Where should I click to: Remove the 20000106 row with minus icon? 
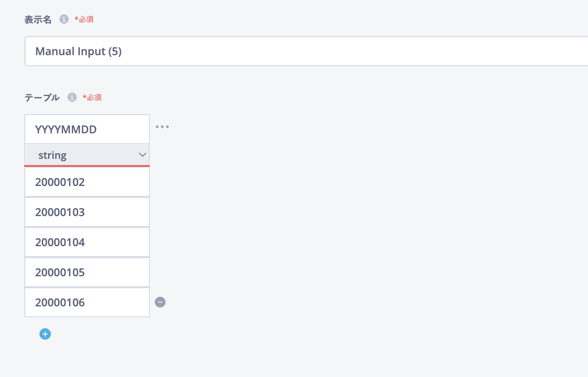click(x=160, y=302)
